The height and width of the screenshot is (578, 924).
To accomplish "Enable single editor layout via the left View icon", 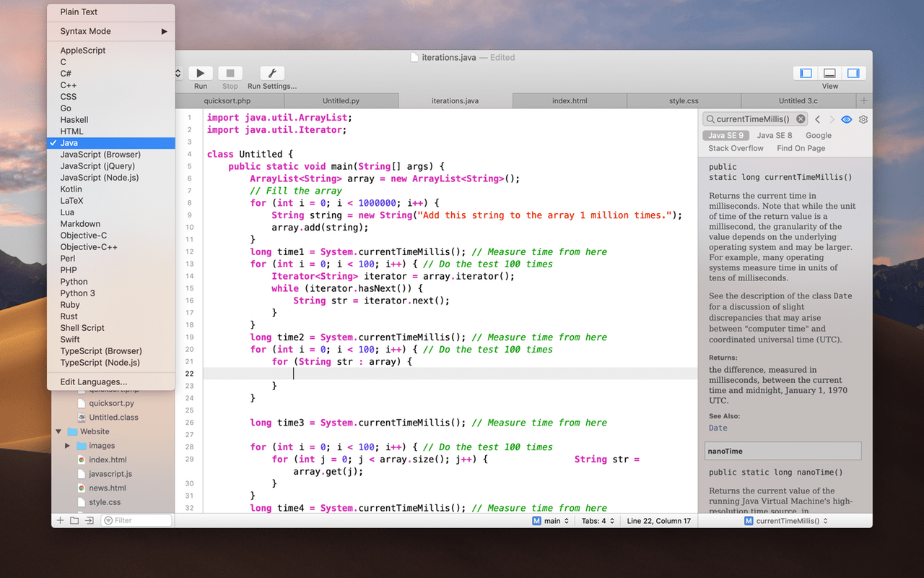I will tap(805, 72).
